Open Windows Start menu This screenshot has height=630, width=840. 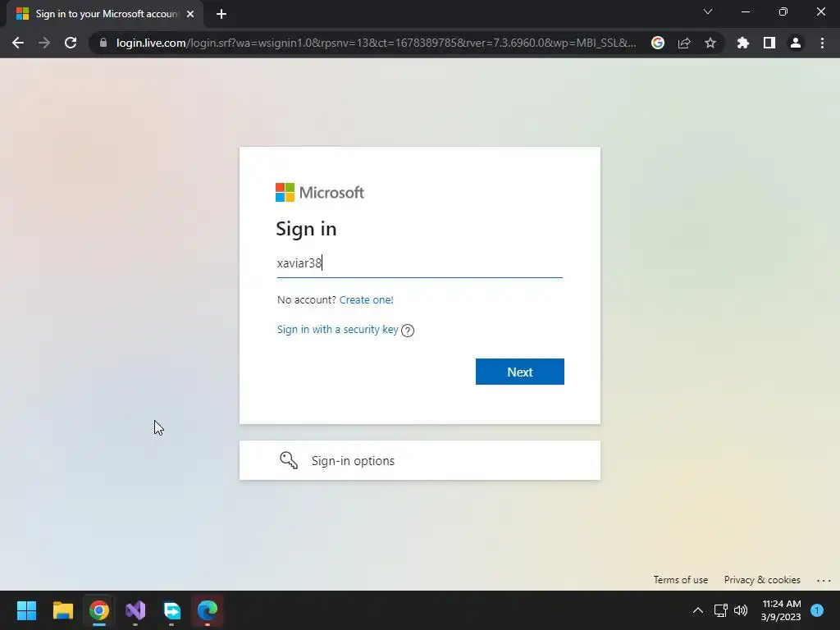point(26,610)
